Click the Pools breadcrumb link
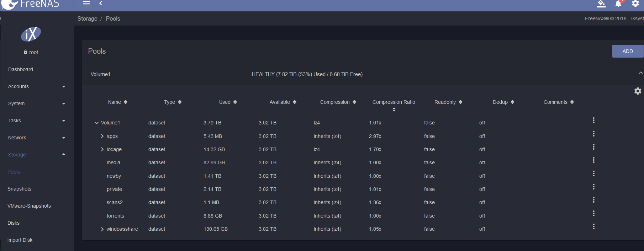The width and height of the screenshot is (644, 251). [x=113, y=18]
